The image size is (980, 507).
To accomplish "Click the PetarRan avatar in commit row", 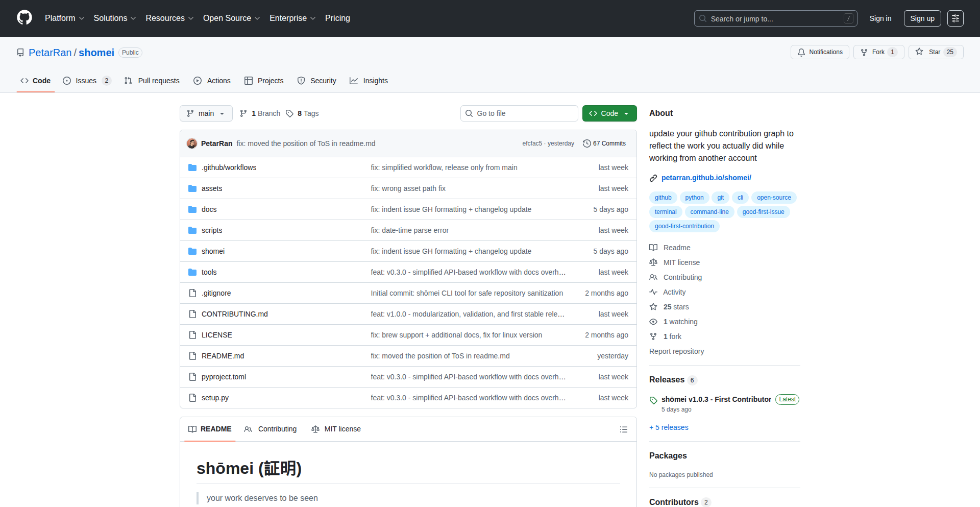I will [x=192, y=143].
